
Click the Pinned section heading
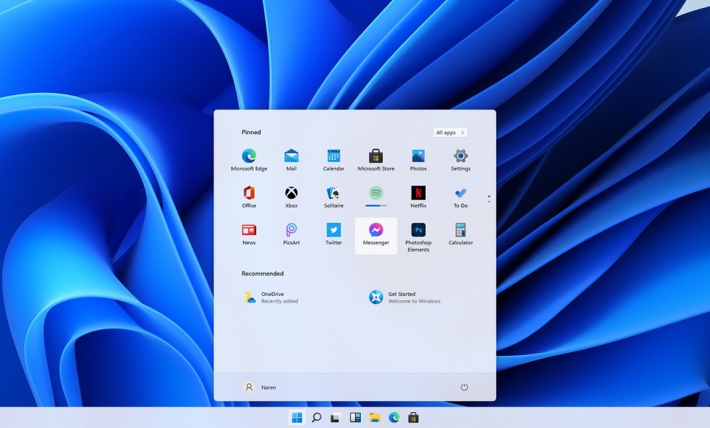coord(251,132)
